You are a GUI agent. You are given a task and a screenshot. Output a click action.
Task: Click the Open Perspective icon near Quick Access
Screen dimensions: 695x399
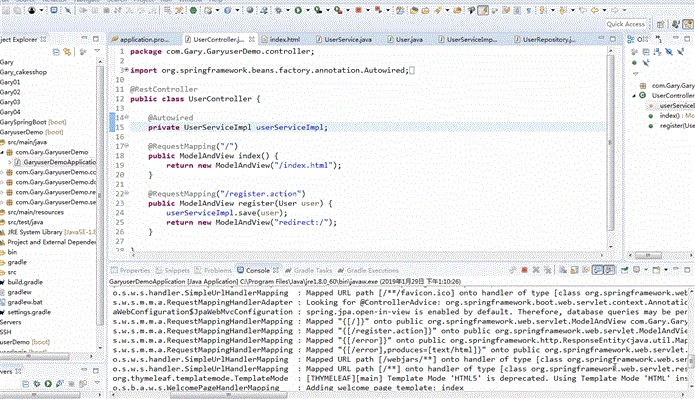click(660, 24)
